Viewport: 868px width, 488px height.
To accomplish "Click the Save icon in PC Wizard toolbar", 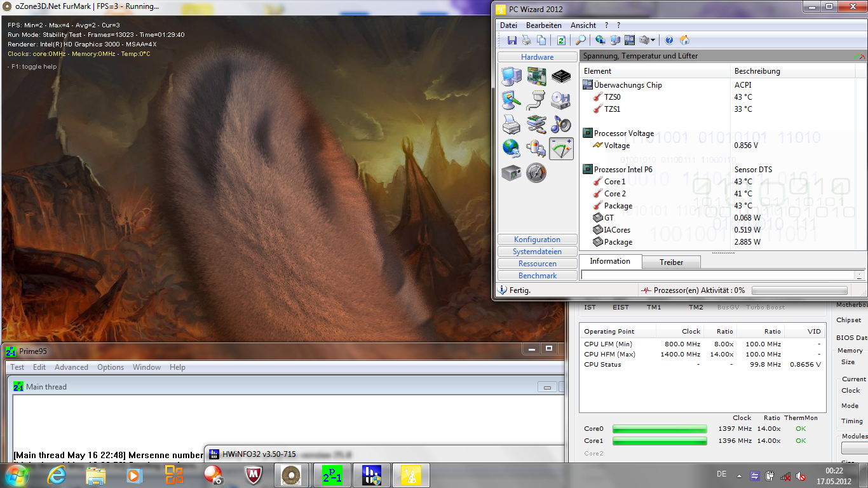I will [x=512, y=40].
